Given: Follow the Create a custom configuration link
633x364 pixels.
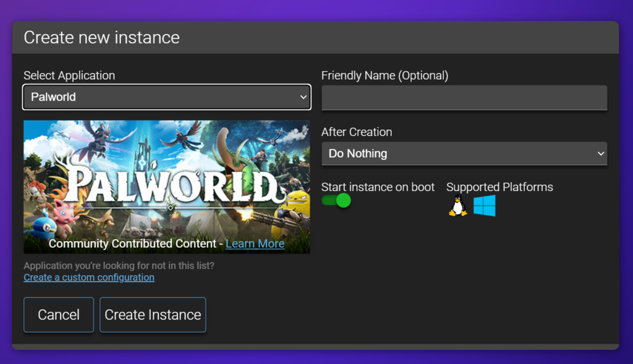Looking at the screenshot, I should tap(88, 277).
